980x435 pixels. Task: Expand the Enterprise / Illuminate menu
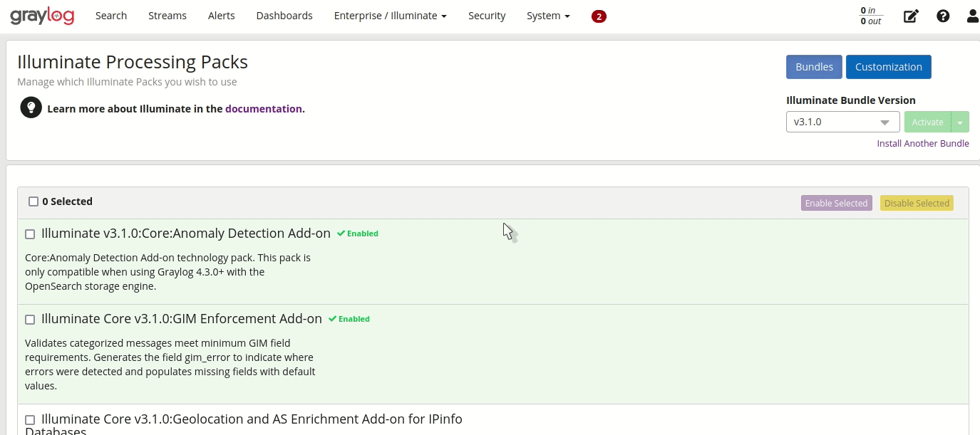click(390, 16)
